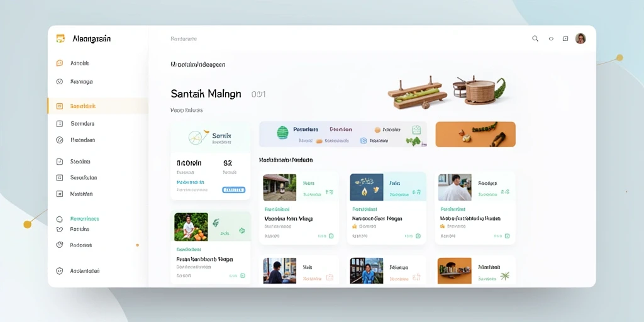Open thumbnail of man in white shirt
This screenshot has width=644, height=322.
[x=455, y=187]
